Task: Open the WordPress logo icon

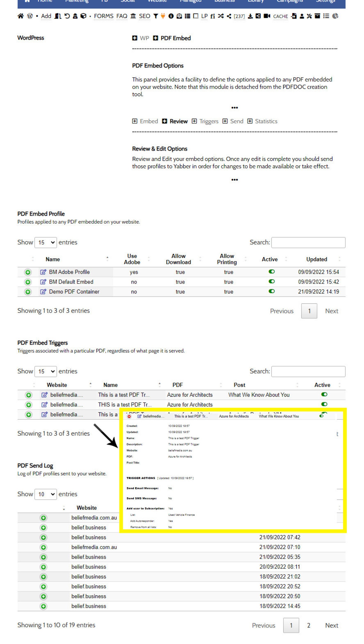Action: coord(30,16)
